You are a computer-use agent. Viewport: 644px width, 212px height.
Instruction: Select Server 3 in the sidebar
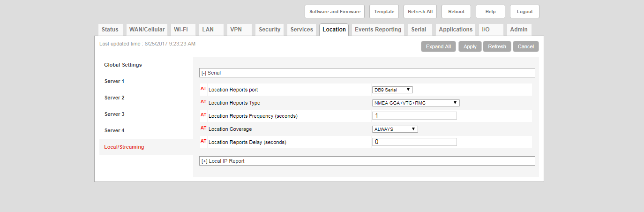coord(114,114)
